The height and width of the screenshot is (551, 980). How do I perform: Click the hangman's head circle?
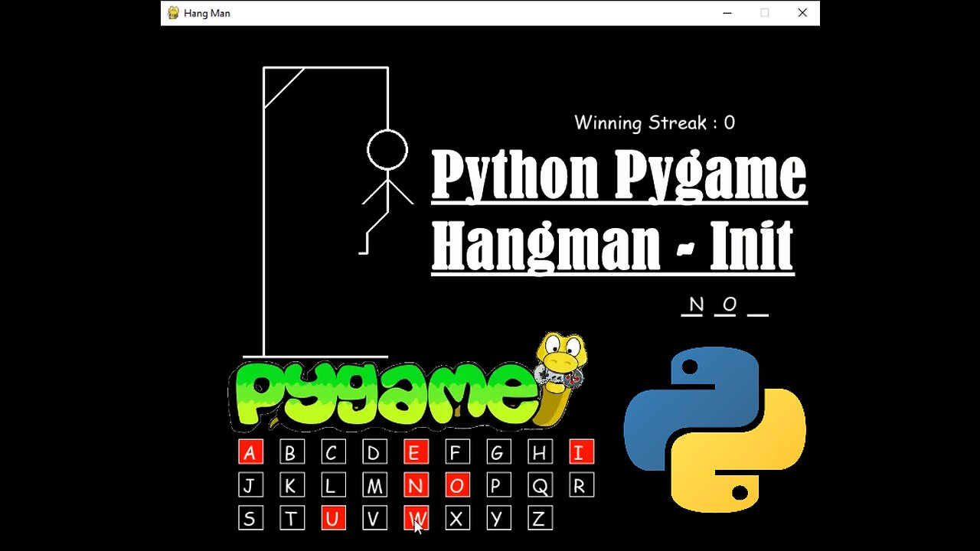coord(387,150)
